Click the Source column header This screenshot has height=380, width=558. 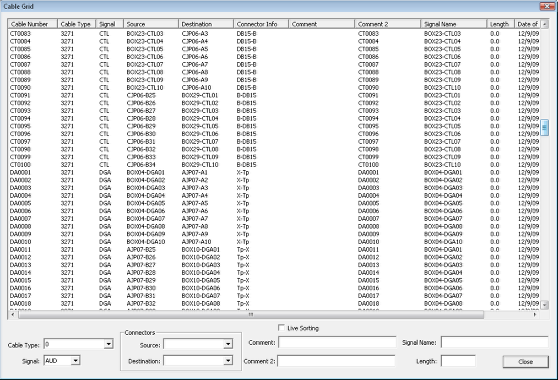point(151,24)
